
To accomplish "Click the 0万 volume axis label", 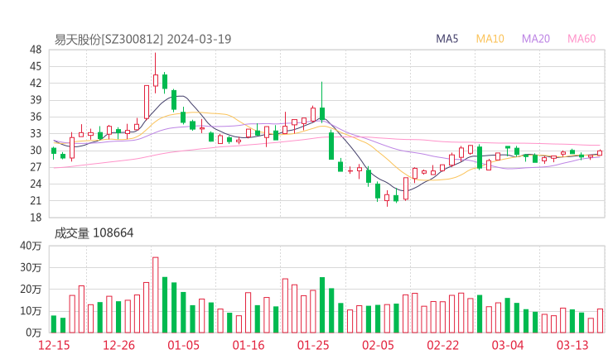I will 34,333.
